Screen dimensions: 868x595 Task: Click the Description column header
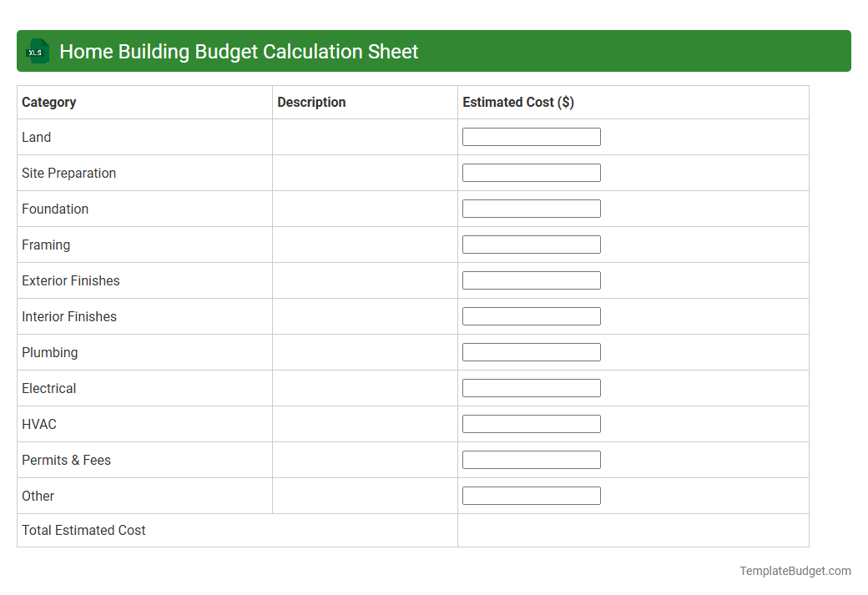click(311, 102)
